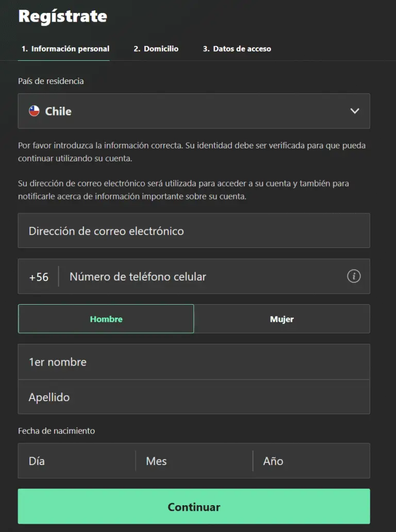Select Mujer as gender
Viewport: 396px width, 532px height.
pyautogui.click(x=282, y=319)
